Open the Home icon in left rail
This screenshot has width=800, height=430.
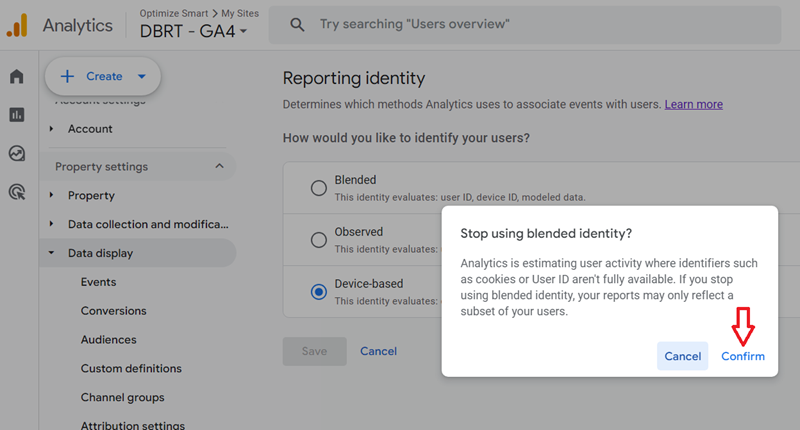[16, 77]
